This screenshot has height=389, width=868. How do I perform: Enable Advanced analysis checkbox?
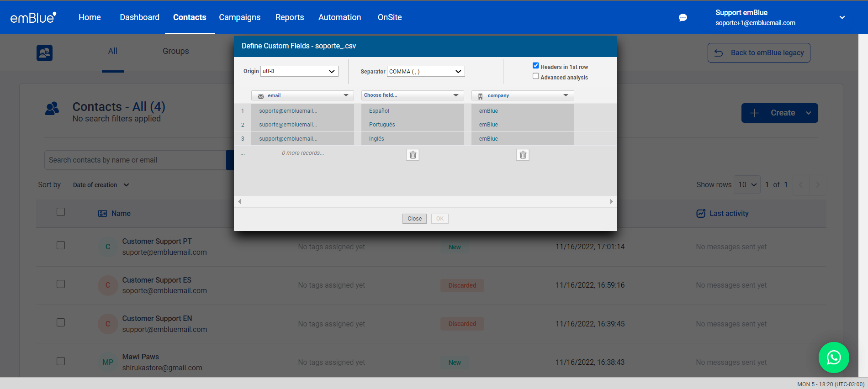click(535, 76)
